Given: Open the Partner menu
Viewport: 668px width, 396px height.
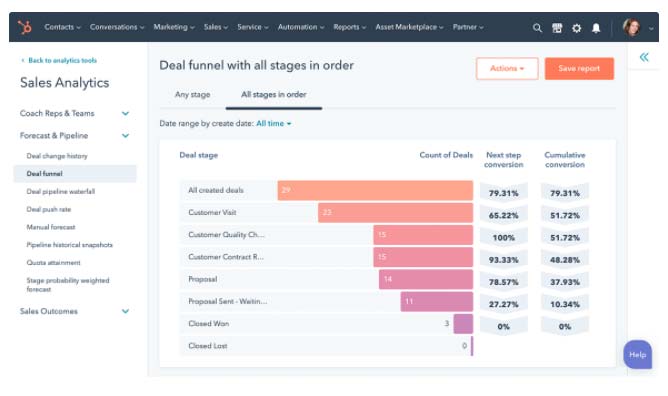Looking at the screenshot, I should 468,27.
